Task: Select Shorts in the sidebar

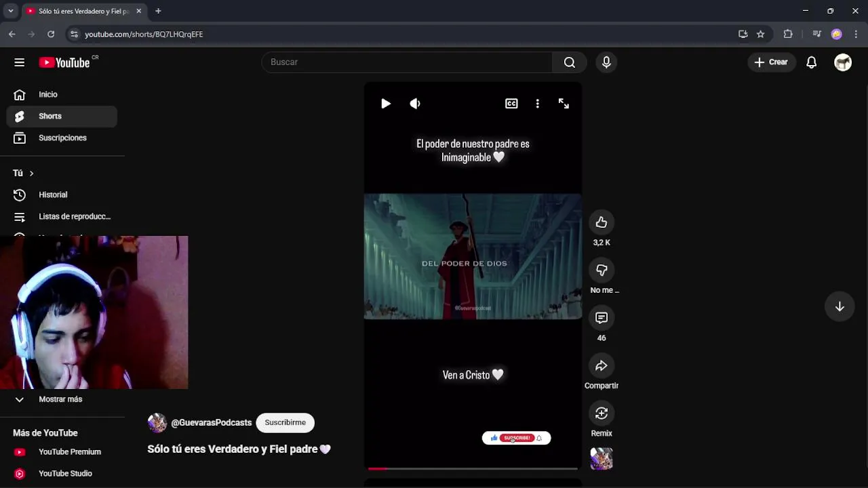Action: 62,117
